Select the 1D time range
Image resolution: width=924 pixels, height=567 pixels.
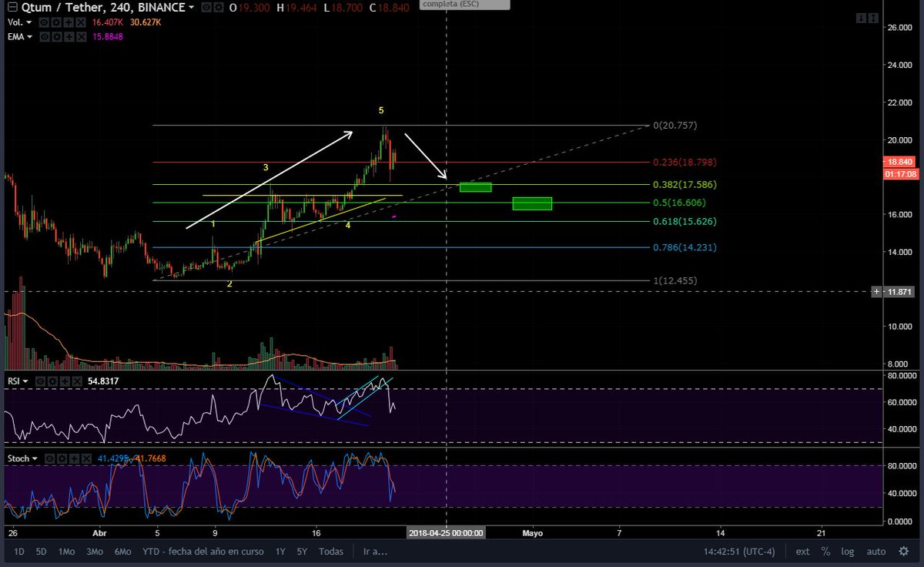(18, 552)
